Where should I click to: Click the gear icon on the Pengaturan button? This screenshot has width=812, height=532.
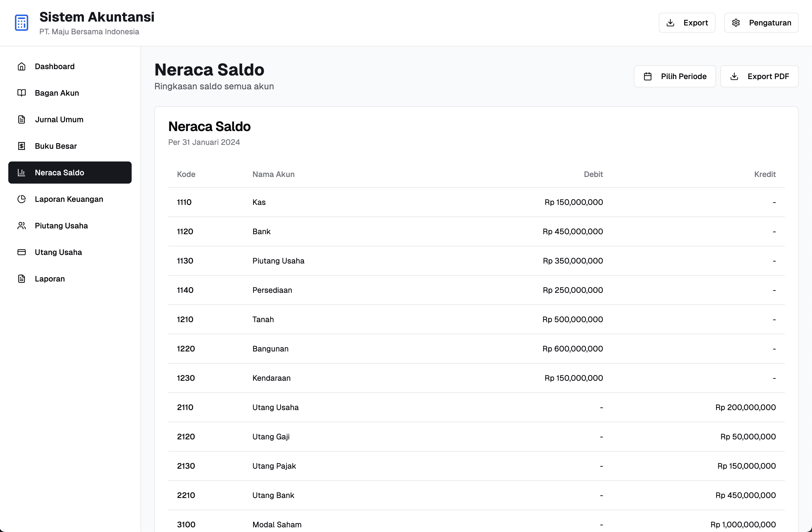pyautogui.click(x=736, y=22)
